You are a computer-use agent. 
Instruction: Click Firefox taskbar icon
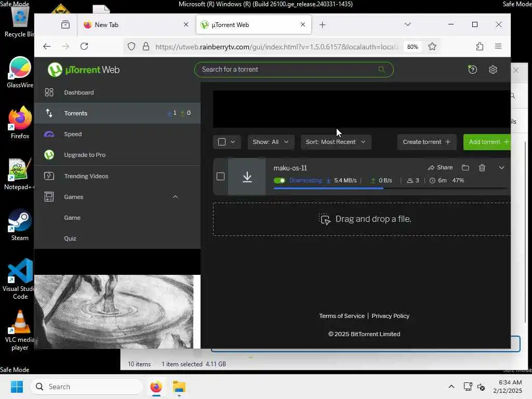[x=156, y=387]
